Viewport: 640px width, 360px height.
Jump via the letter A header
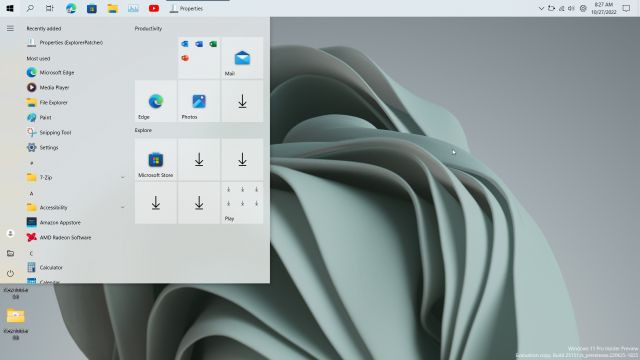coord(31,193)
